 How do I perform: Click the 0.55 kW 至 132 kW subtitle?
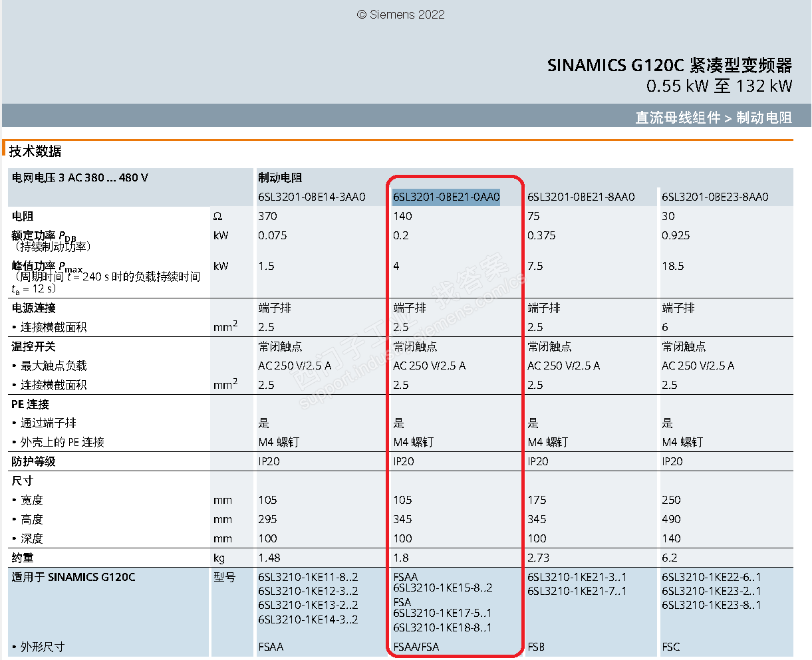(720, 86)
